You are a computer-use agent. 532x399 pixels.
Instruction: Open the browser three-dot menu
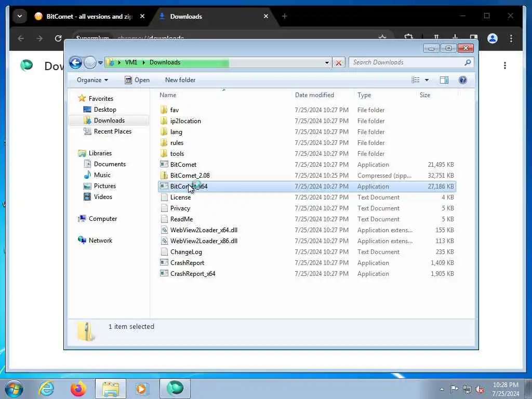511,38
